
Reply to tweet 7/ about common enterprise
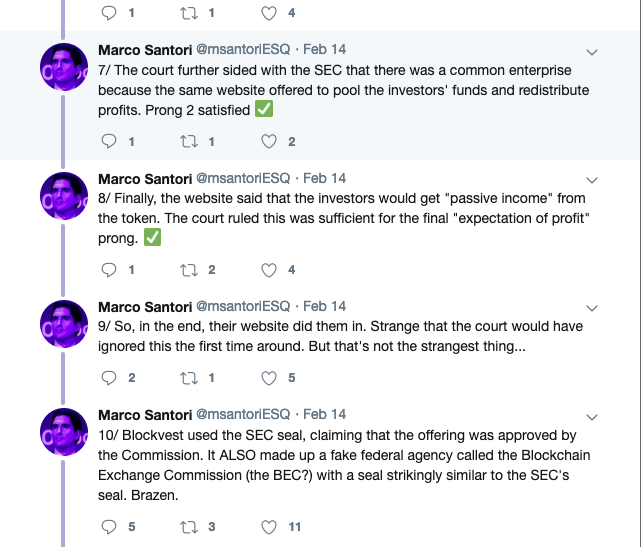(x=110, y=142)
